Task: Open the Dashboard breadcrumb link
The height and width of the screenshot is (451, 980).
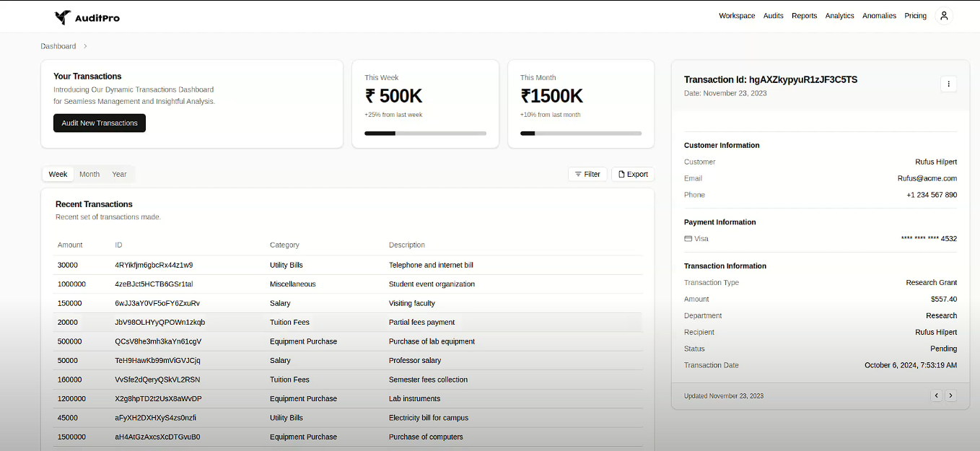Action: [x=58, y=45]
